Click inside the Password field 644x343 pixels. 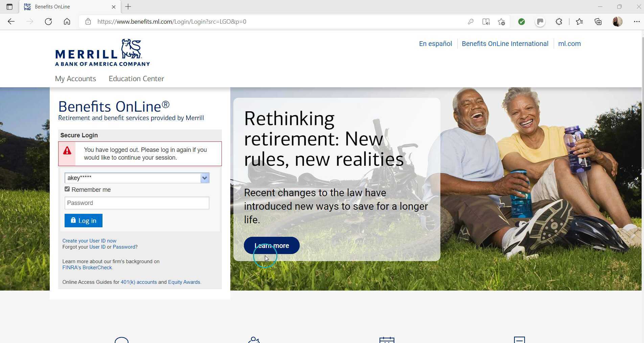(x=136, y=203)
